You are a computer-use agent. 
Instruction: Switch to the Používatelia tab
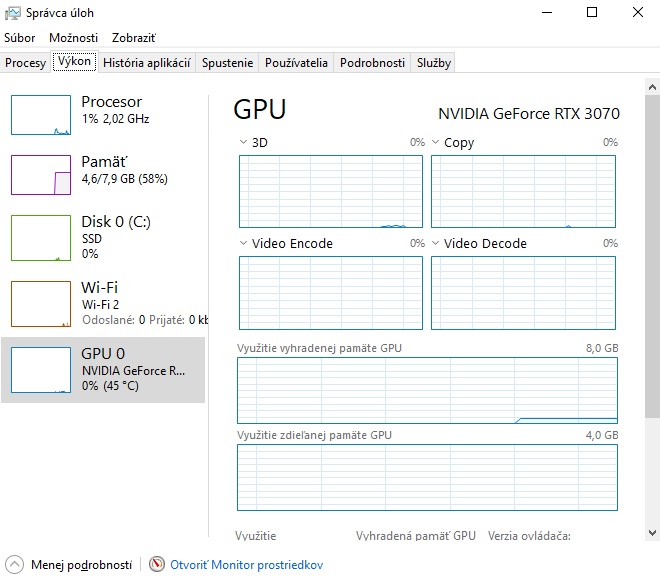[x=296, y=63]
